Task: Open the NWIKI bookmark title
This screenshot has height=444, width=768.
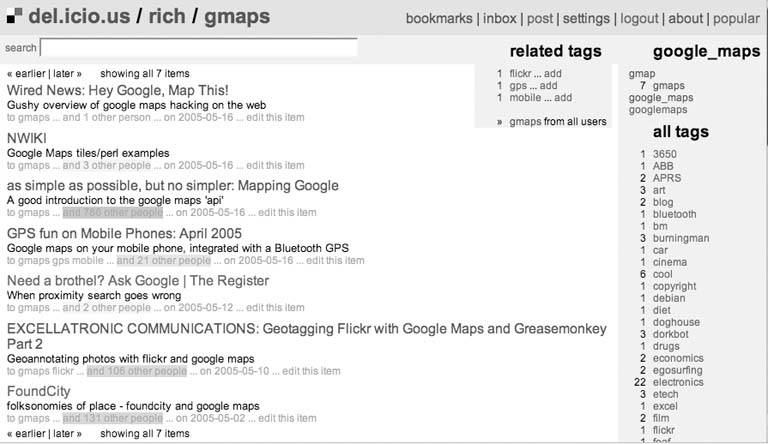Action: click(x=26, y=138)
